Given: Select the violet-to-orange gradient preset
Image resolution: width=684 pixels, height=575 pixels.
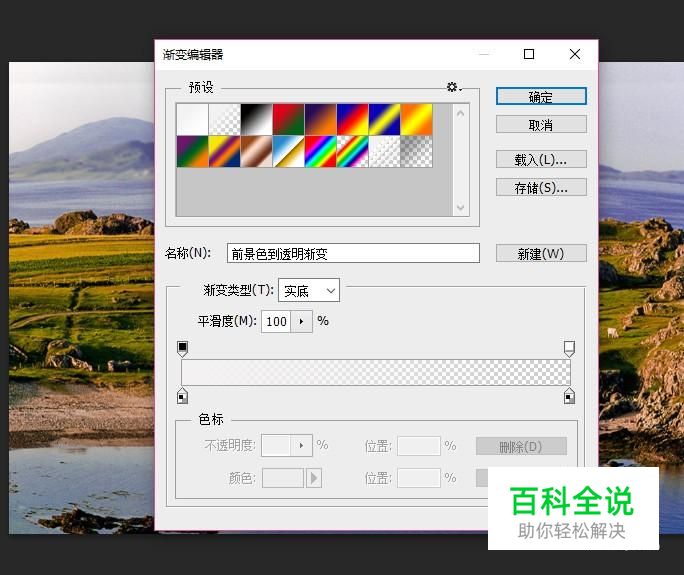Looking at the screenshot, I should click(321, 119).
